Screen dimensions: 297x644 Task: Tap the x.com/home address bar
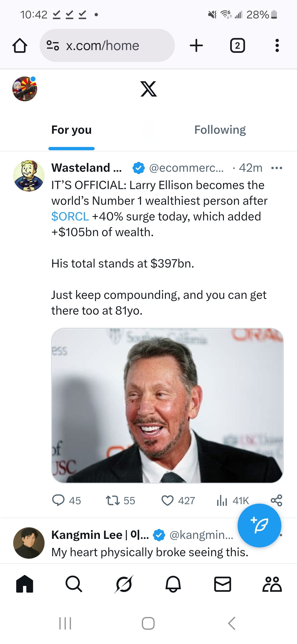tap(107, 45)
